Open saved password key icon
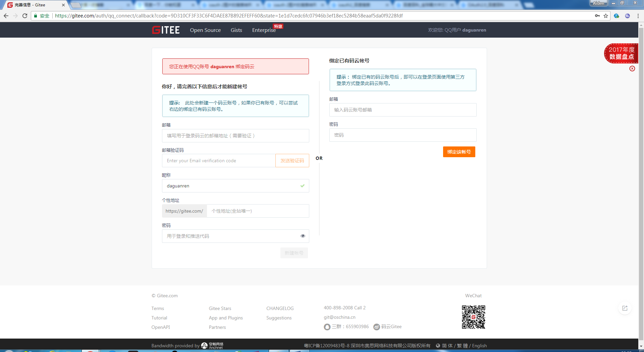Viewport: 644px width, 352px height. coord(597,16)
